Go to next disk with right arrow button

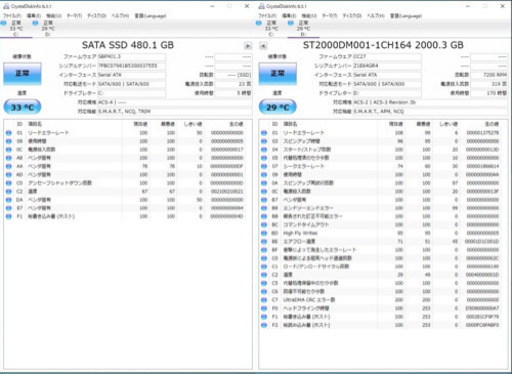pyautogui.click(x=248, y=46)
